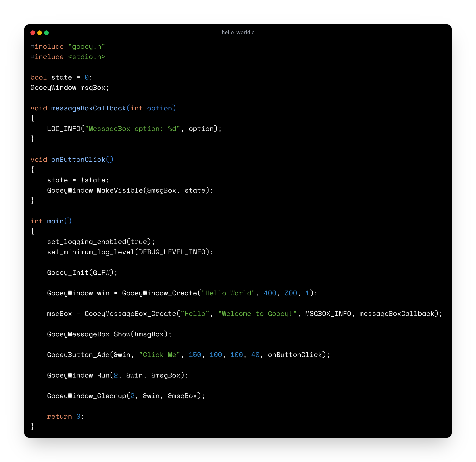Click the 'state = !state;' line
Viewport: 476px width, 462px height.
click(78, 180)
